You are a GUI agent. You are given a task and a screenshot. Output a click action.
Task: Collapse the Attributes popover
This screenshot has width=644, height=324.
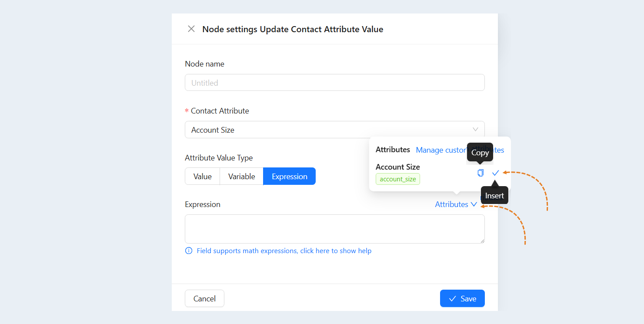[456, 204]
